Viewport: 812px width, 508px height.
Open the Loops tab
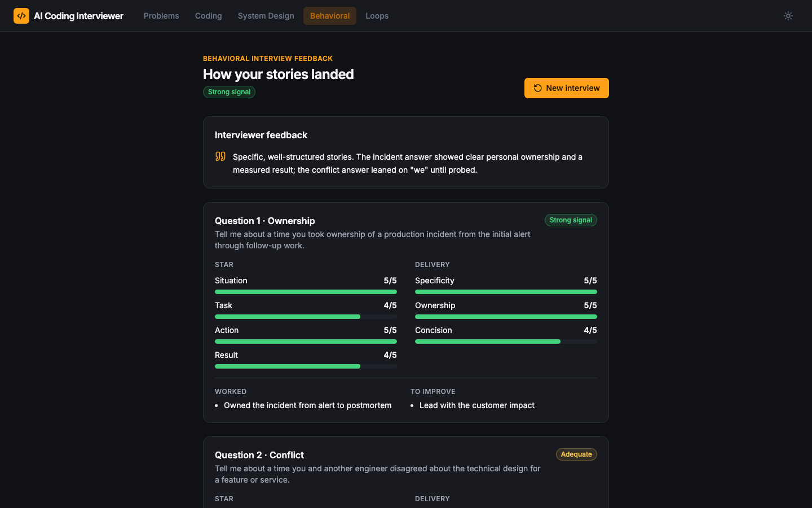tap(377, 16)
